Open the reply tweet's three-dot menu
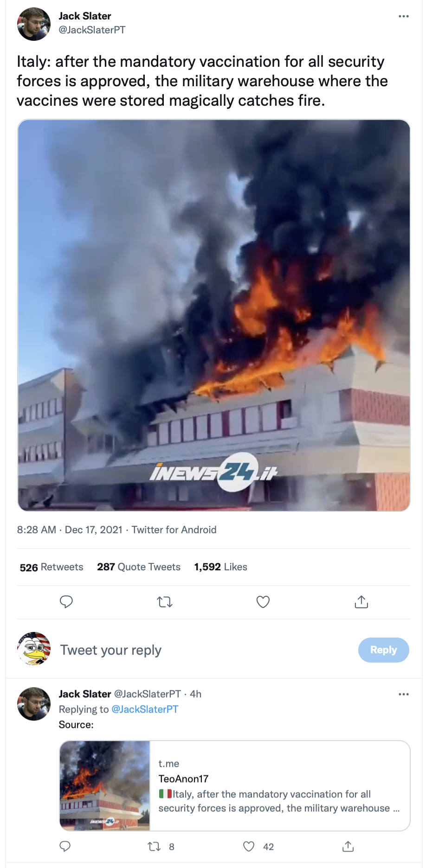The width and height of the screenshot is (426, 868). (403, 694)
